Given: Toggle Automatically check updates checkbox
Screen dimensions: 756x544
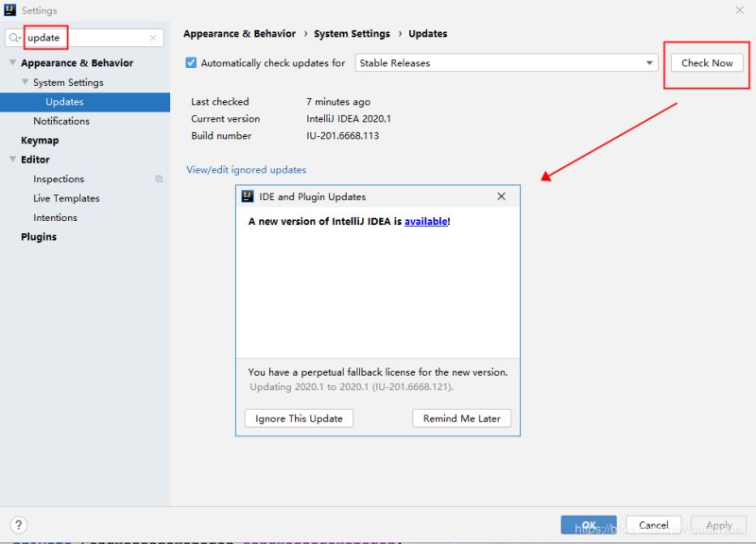Looking at the screenshot, I should (191, 62).
